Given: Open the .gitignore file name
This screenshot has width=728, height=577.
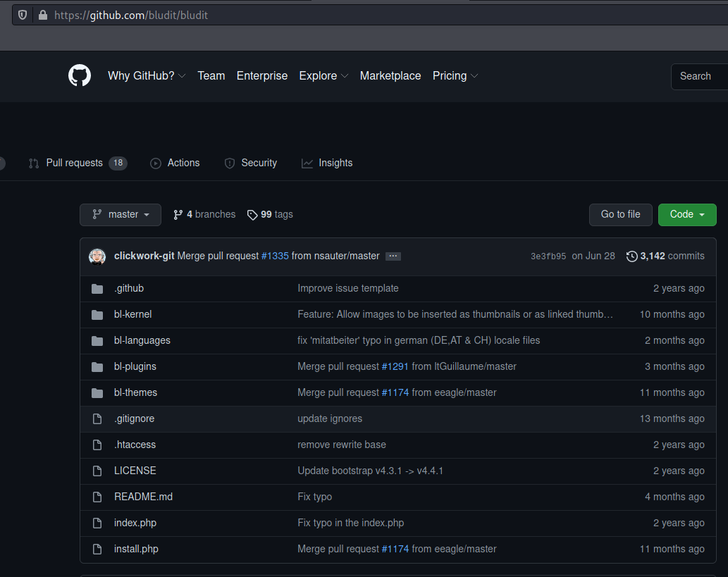Looking at the screenshot, I should click(134, 418).
